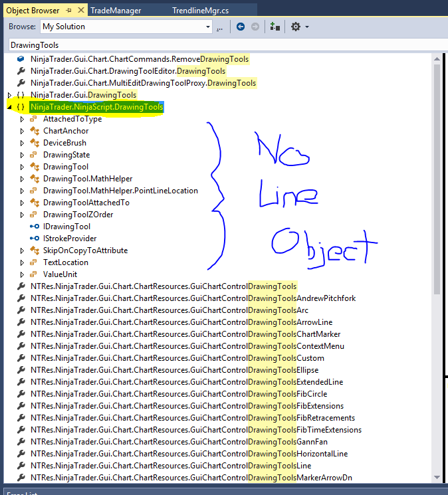Switch to the TrendlineMgr.cs tab
The image size is (448, 495).
pyautogui.click(x=201, y=11)
